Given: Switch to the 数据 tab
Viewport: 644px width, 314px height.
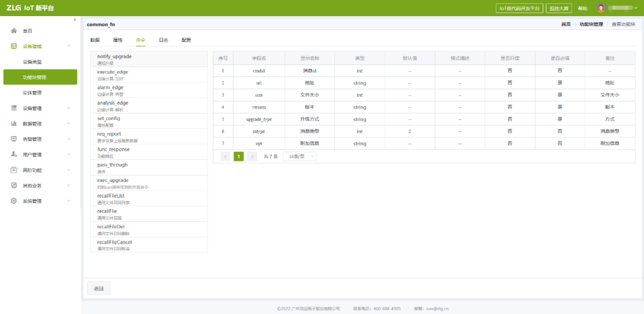Looking at the screenshot, I should click(95, 40).
